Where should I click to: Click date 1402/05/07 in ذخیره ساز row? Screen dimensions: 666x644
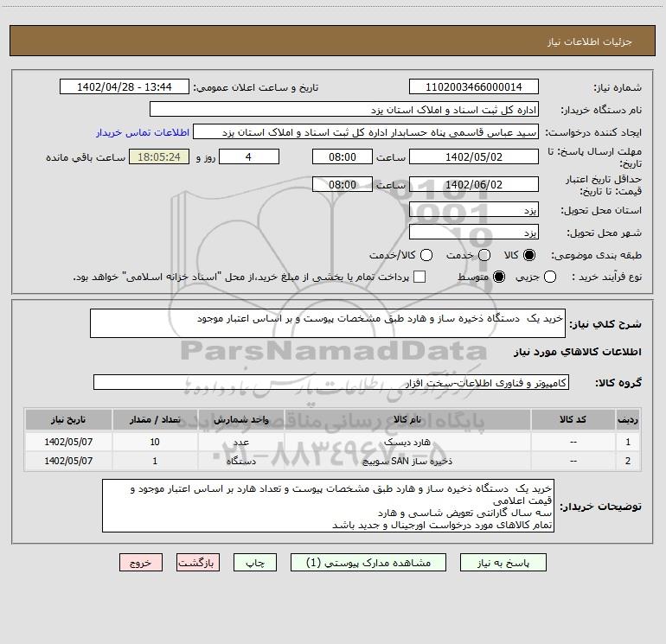tap(68, 461)
